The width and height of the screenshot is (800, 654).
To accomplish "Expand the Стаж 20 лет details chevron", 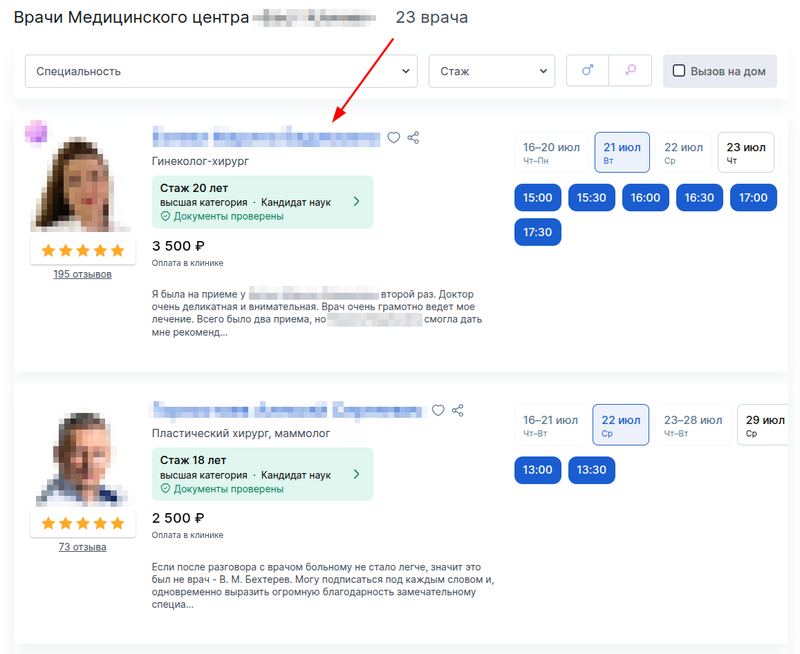I will click(356, 202).
